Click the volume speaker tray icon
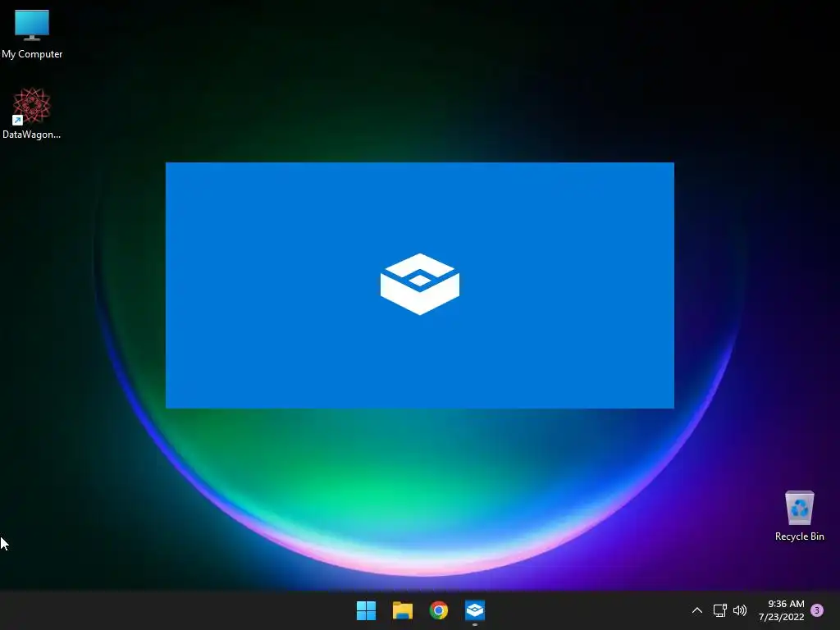 point(740,610)
